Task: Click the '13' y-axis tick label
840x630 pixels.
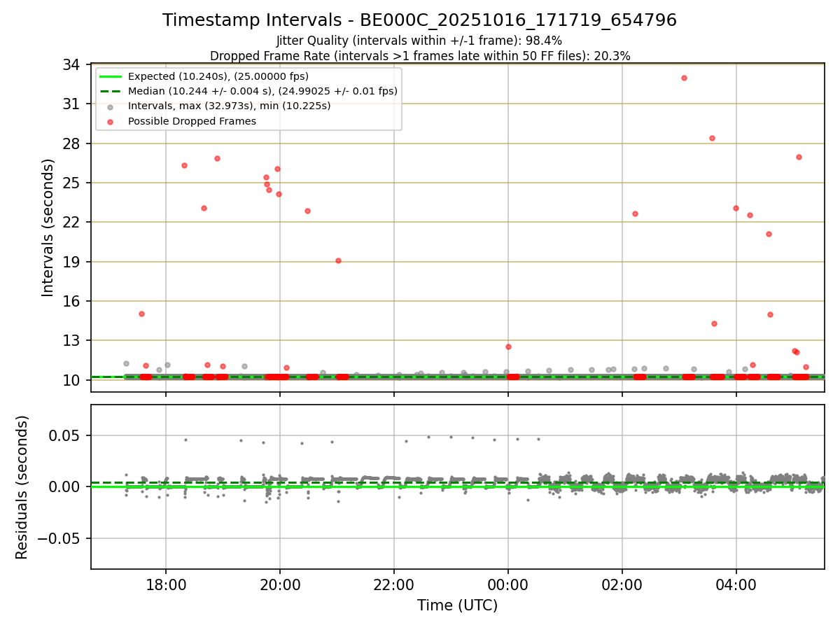Action: pos(71,341)
